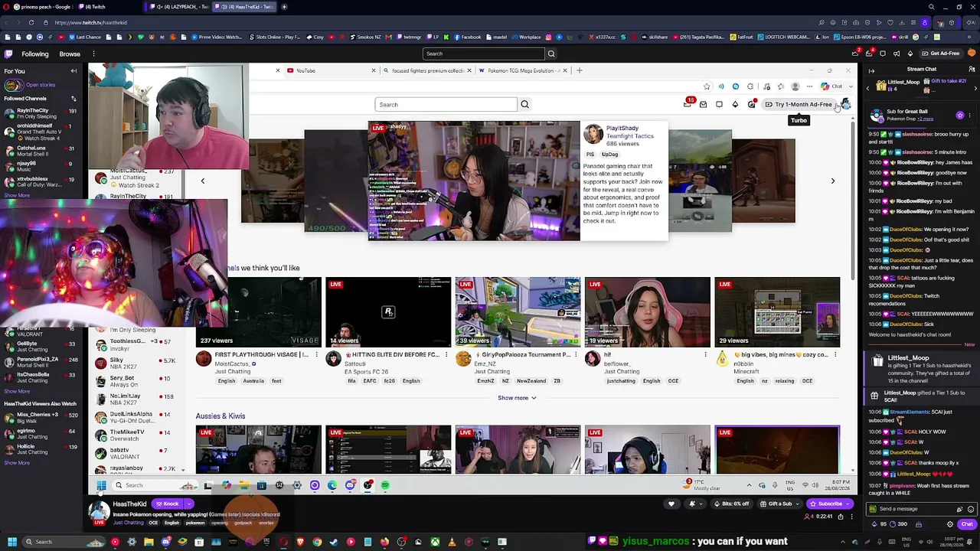Reload the page in outer browser
980x551 pixels.
(x=31, y=22)
